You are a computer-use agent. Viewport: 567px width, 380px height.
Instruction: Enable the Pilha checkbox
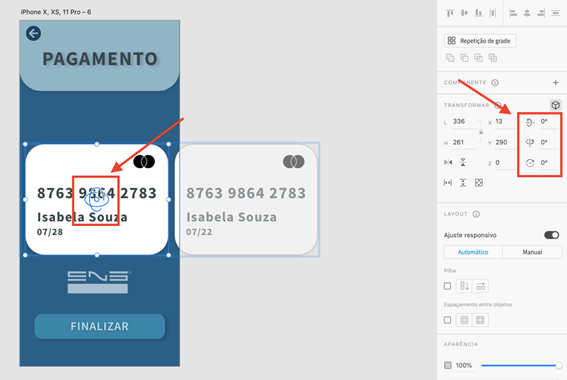coord(447,286)
